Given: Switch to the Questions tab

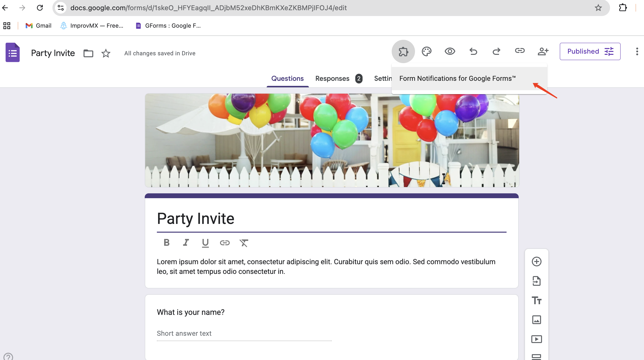Looking at the screenshot, I should pyautogui.click(x=287, y=78).
